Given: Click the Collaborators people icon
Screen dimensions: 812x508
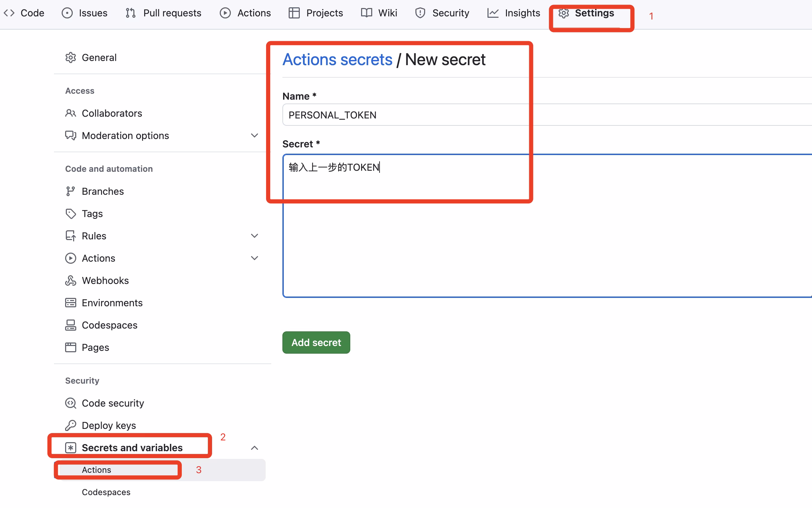Looking at the screenshot, I should [x=71, y=113].
